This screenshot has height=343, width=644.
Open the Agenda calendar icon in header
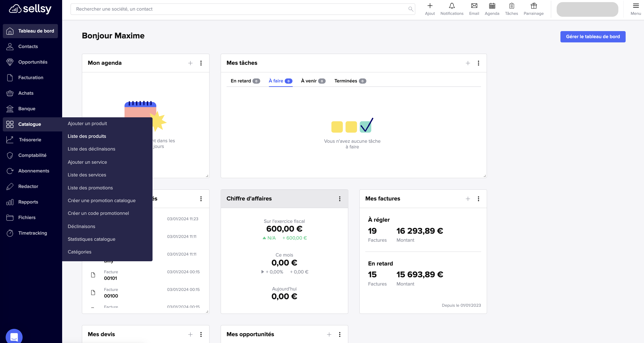tap(492, 6)
